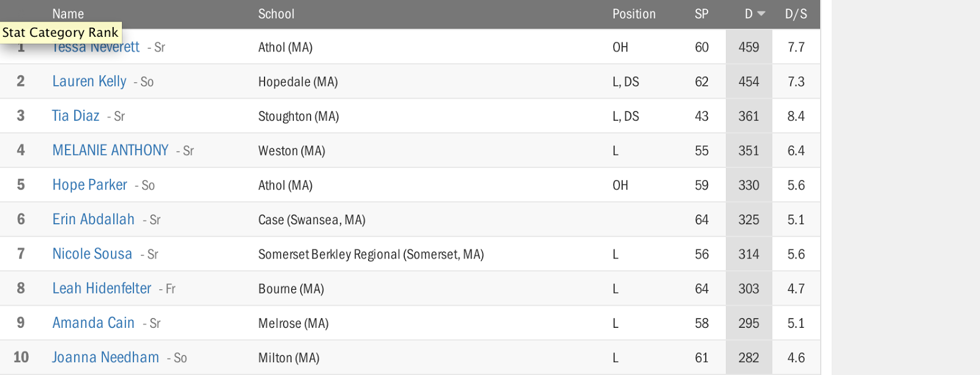
Task: Click Stoughton (MA) school cell
Action: click(x=298, y=116)
